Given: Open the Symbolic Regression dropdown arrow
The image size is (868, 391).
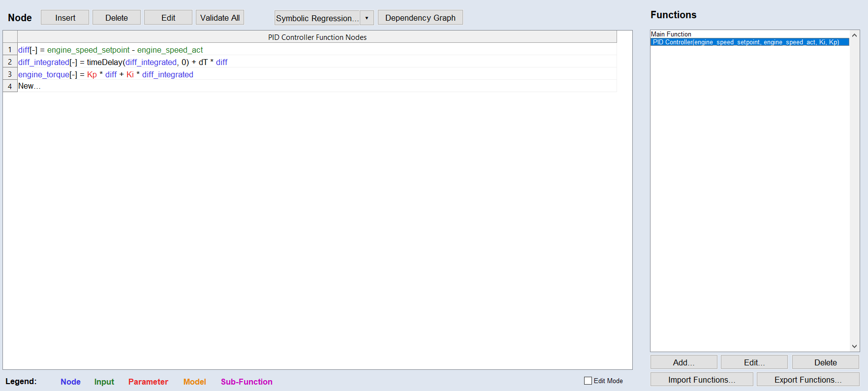Looking at the screenshot, I should coord(367,18).
